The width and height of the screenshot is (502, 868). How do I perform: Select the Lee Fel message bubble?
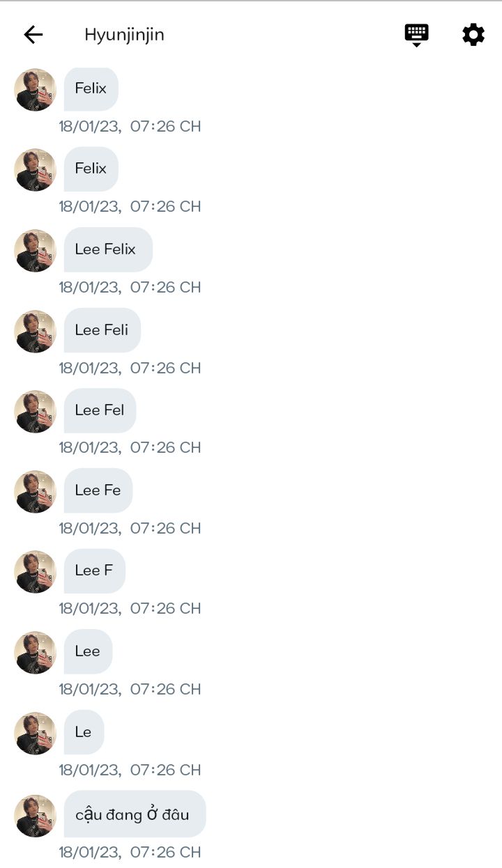point(100,410)
